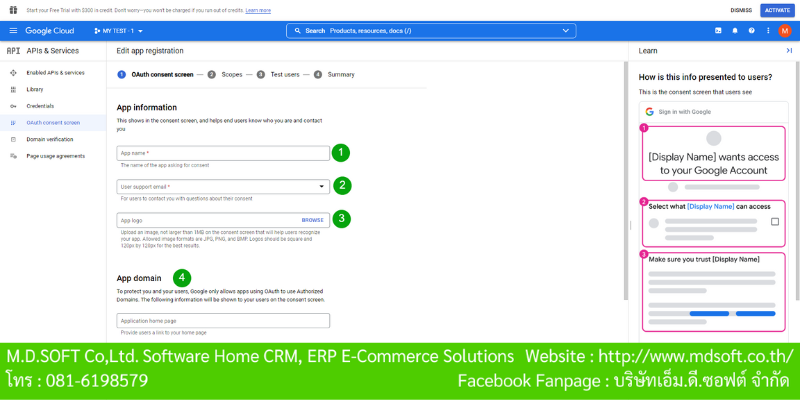
Task: Click the Domain verification icon
Action: click(x=13, y=139)
